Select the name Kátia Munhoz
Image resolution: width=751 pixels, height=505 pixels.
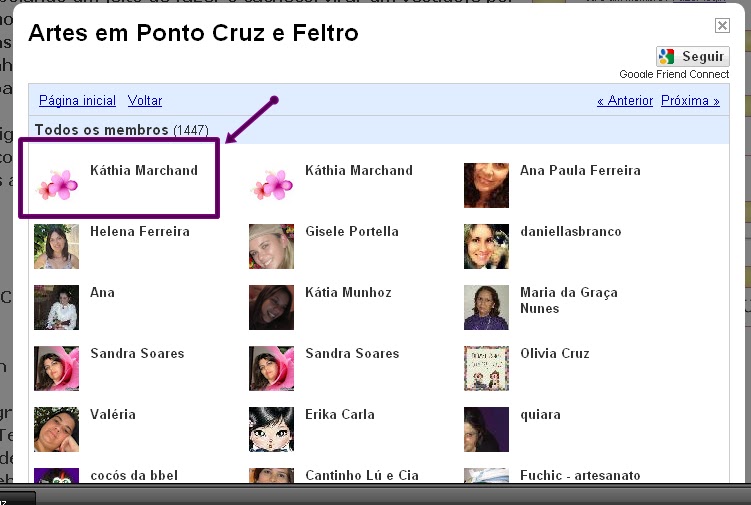click(348, 292)
